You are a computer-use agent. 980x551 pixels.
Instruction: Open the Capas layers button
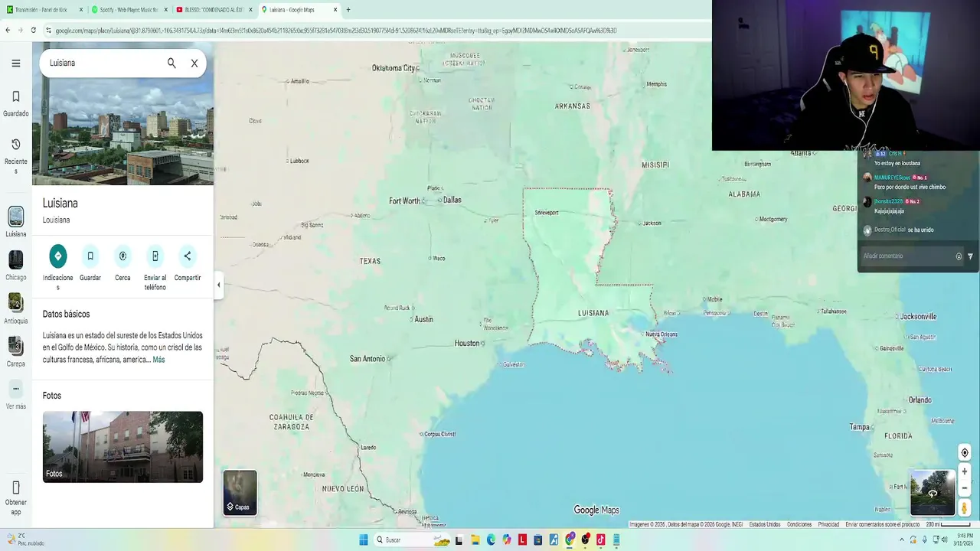point(240,492)
